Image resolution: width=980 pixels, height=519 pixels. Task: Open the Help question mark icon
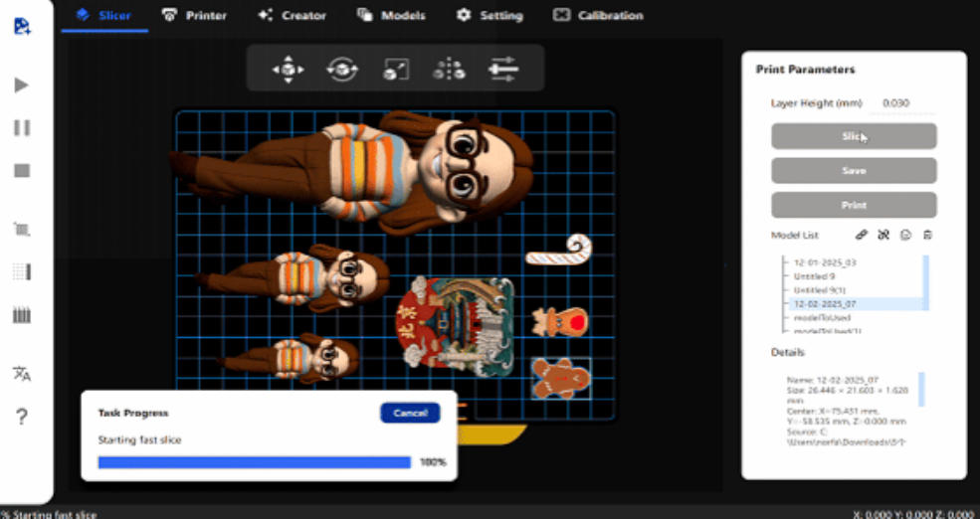click(21, 416)
